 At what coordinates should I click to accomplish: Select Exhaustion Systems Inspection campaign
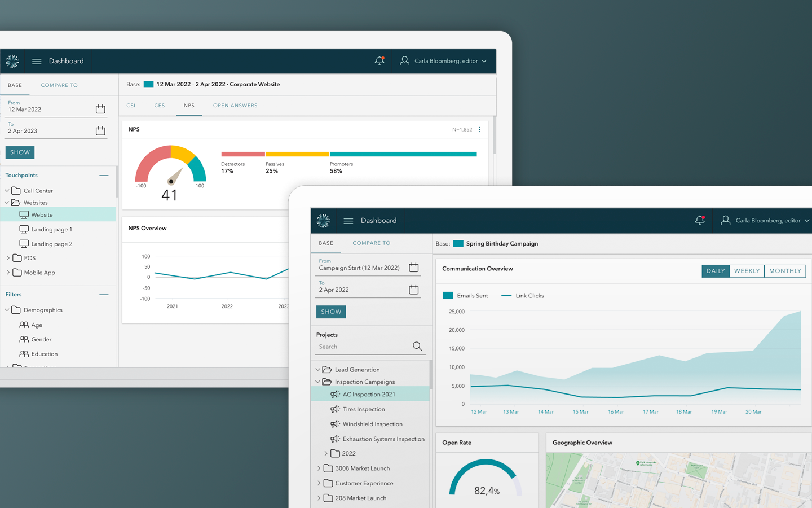(x=377, y=439)
